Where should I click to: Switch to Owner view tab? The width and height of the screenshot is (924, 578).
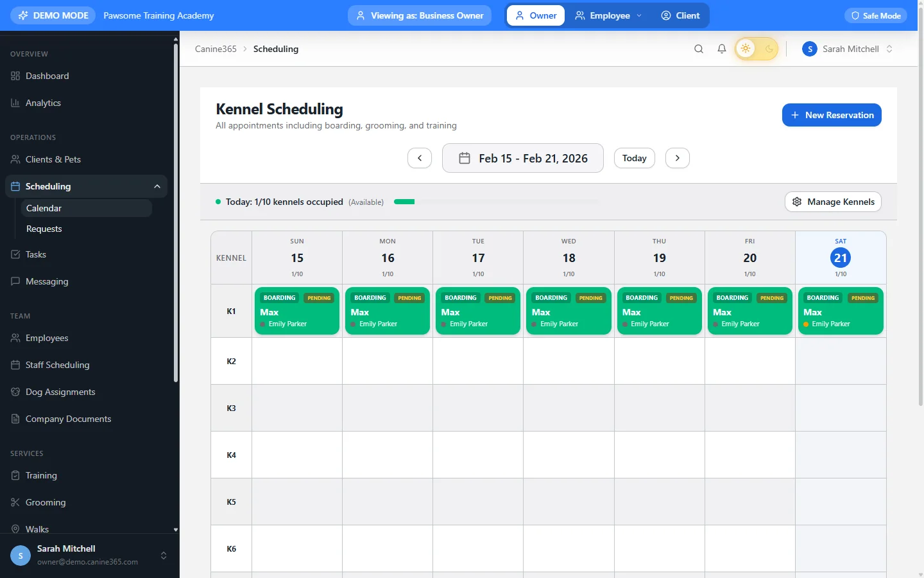536,15
